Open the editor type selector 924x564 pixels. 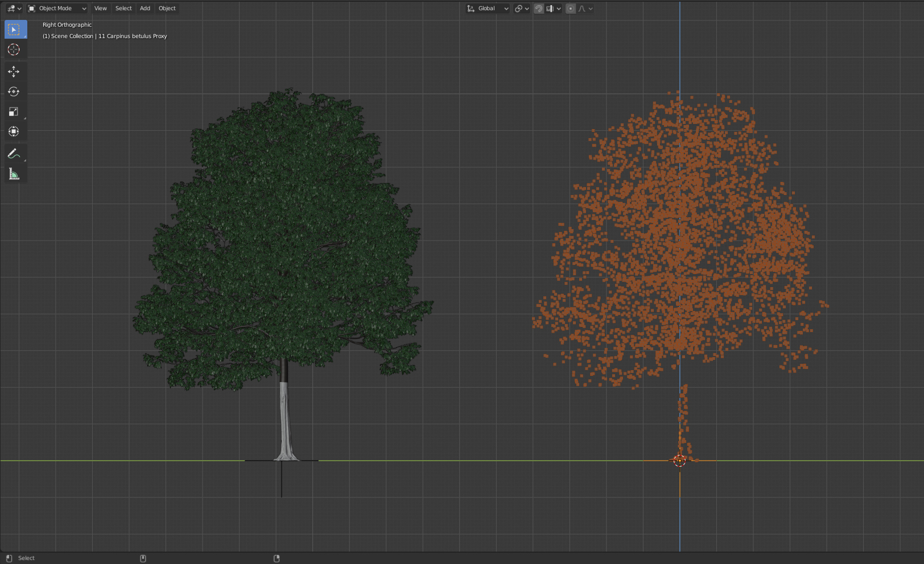pyautogui.click(x=14, y=9)
